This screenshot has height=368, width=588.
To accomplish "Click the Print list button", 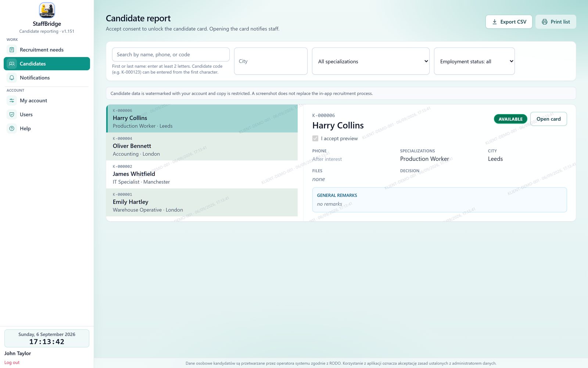I will 556,22.
